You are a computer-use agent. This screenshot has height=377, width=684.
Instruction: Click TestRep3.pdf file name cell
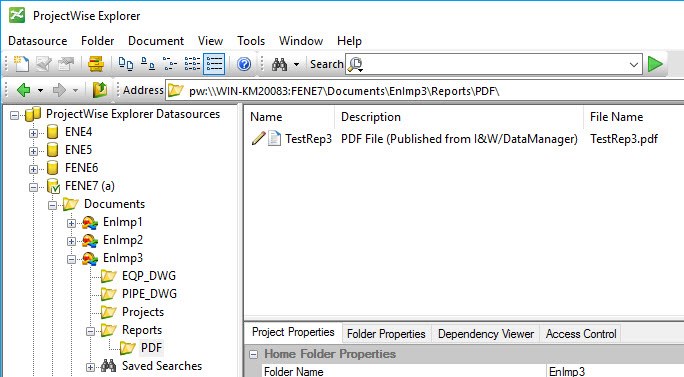624,139
